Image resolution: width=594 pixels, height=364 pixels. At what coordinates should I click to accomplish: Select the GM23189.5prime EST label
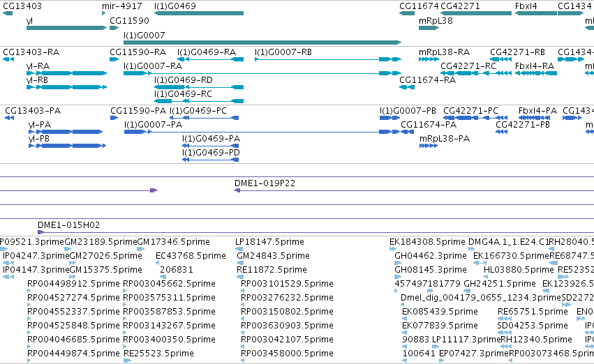coord(101,242)
